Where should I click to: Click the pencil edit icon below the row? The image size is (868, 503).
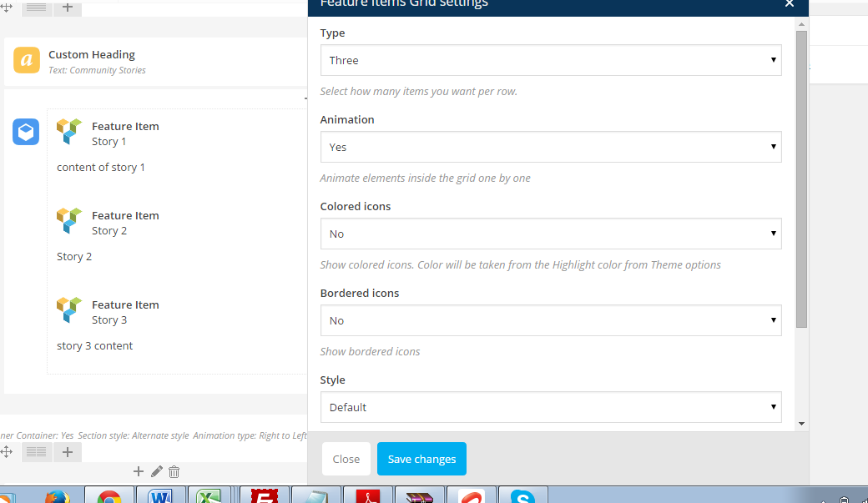click(156, 471)
